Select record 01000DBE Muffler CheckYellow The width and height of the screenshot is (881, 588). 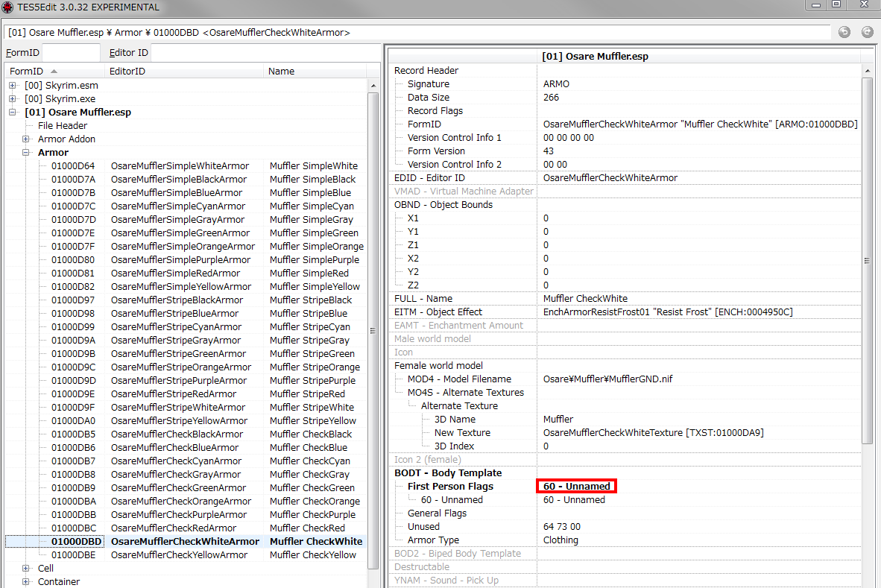click(186, 555)
